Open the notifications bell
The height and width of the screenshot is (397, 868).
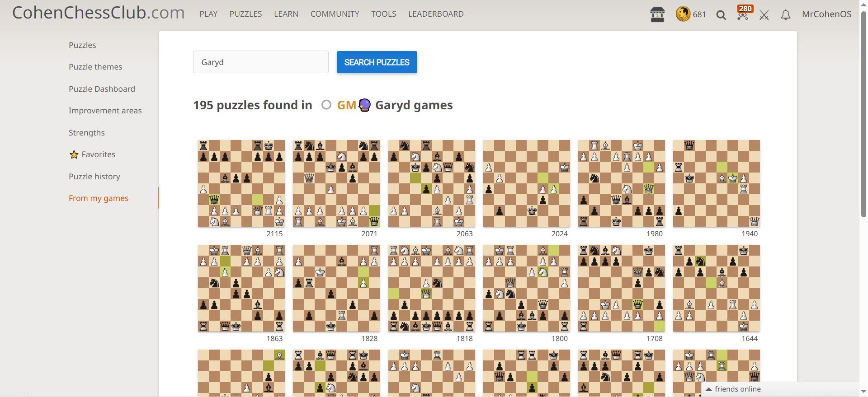(x=786, y=15)
